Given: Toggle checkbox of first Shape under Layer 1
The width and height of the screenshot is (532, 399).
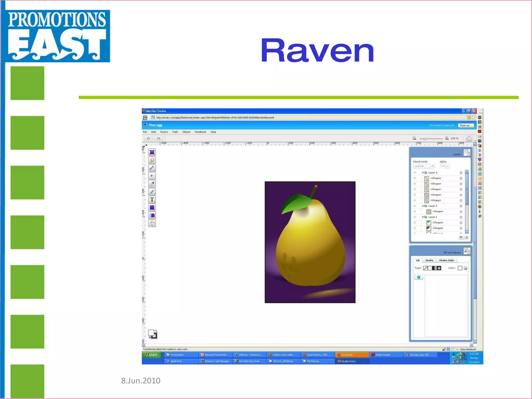Looking at the screenshot, I should tap(461, 223).
